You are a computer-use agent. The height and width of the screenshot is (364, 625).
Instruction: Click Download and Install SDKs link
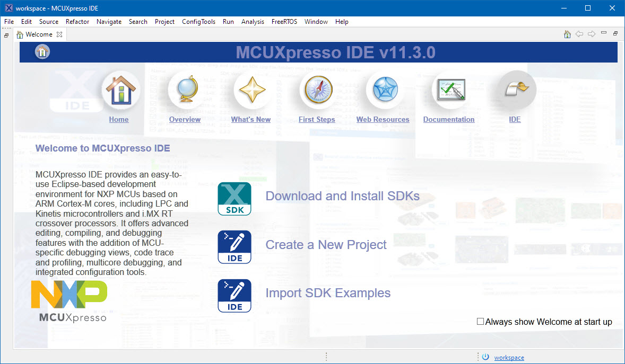(342, 196)
